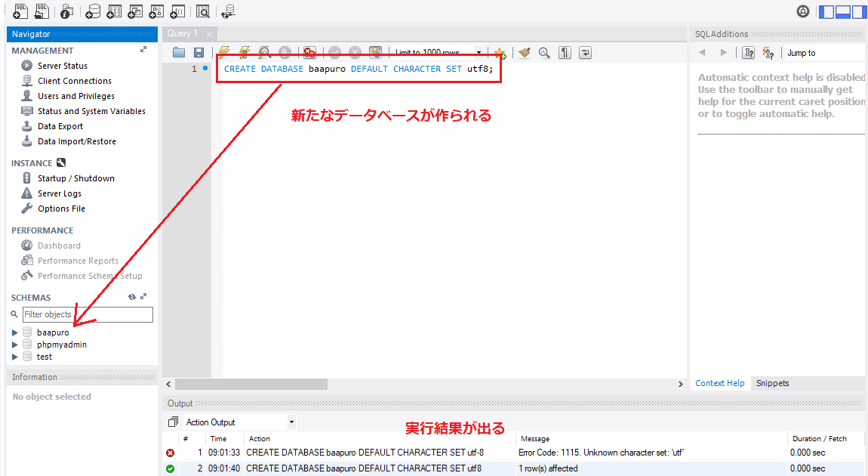Refresh the SCHEMAS list

coord(132,297)
